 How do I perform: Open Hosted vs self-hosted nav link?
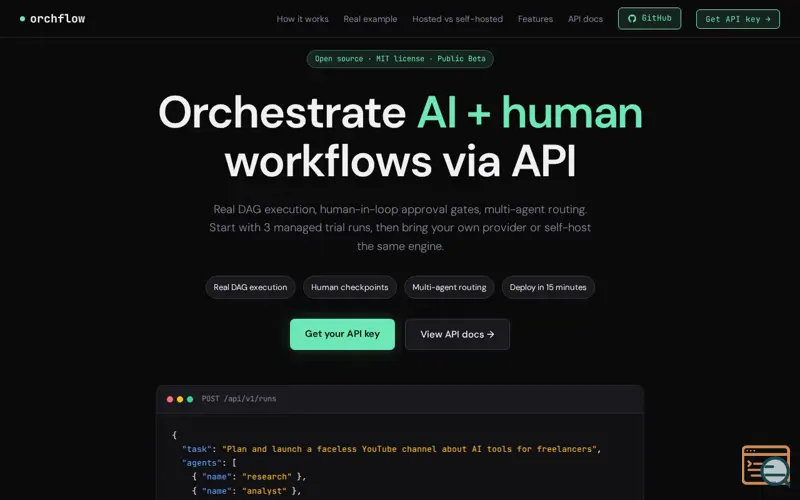point(457,19)
